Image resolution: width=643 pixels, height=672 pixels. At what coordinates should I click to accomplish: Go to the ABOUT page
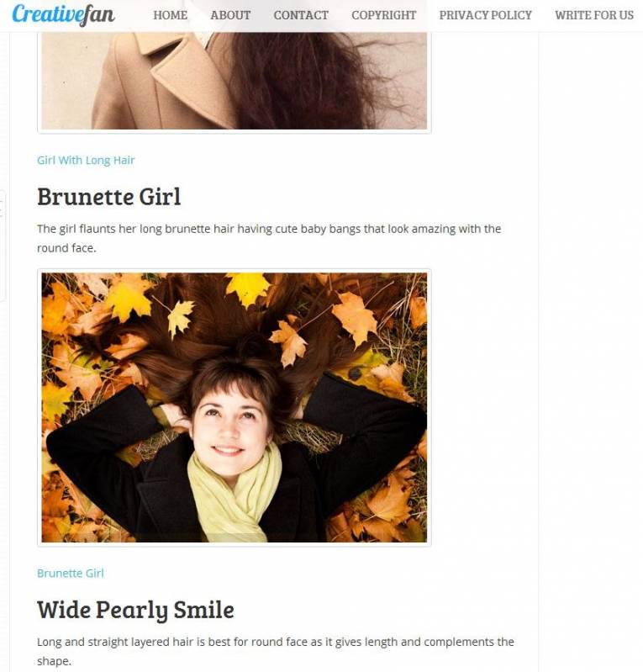point(230,15)
